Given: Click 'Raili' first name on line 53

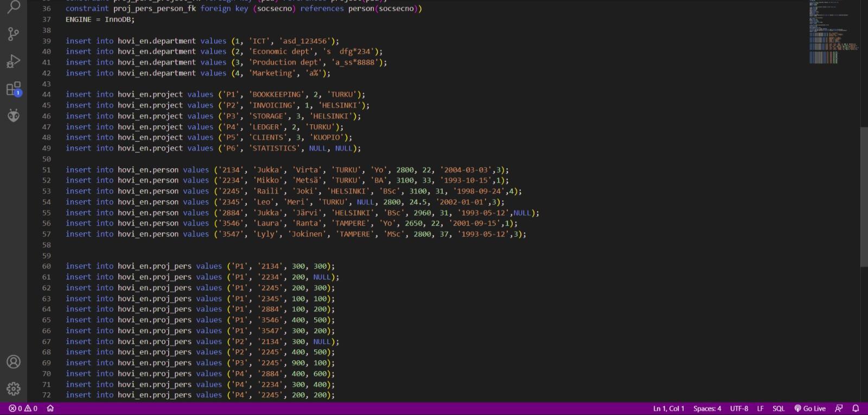Looking at the screenshot, I should click(x=268, y=191).
